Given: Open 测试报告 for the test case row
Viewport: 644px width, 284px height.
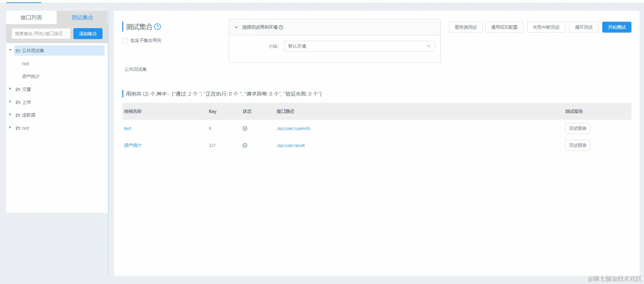Looking at the screenshot, I should pos(578,128).
